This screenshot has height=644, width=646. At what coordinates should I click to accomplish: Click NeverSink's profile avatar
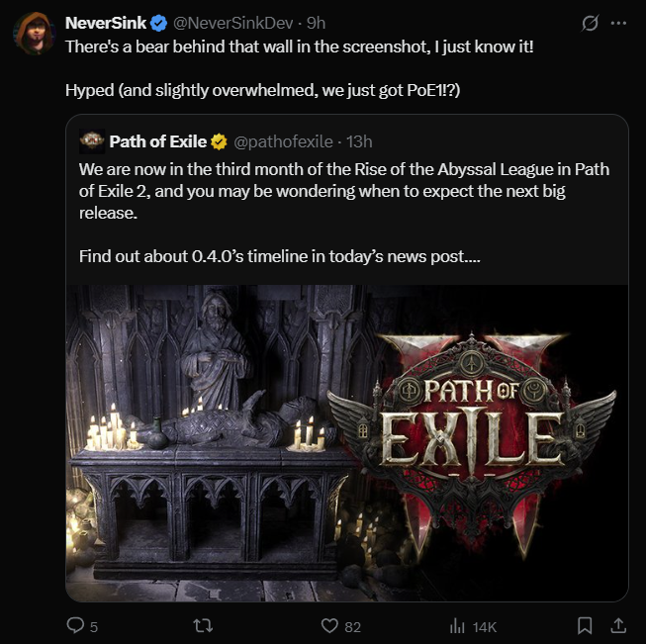tap(33, 33)
